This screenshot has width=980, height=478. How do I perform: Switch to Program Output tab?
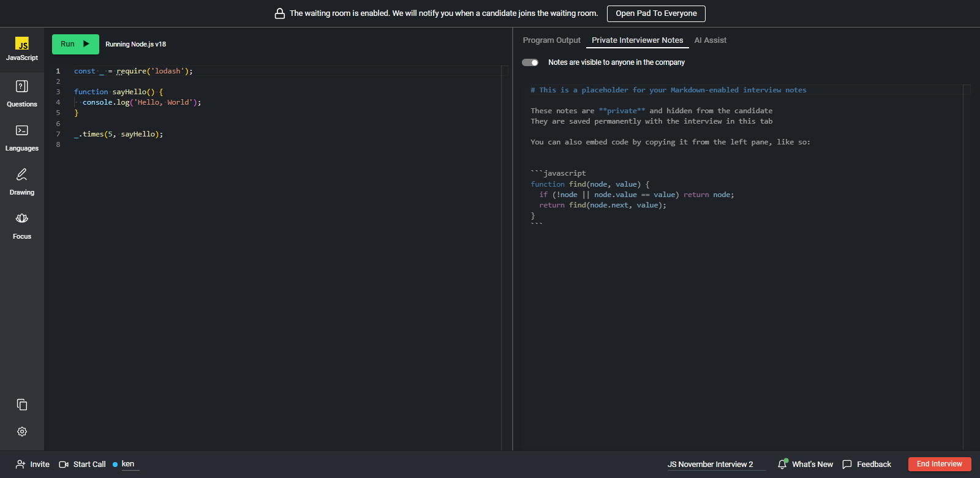(x=551, y=40)
